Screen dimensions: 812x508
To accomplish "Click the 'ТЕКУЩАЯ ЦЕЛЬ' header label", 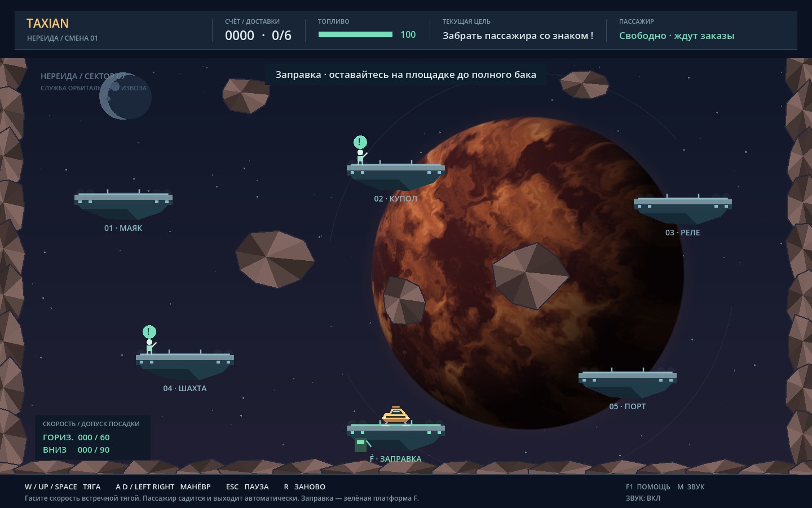I will coord(466,21).
